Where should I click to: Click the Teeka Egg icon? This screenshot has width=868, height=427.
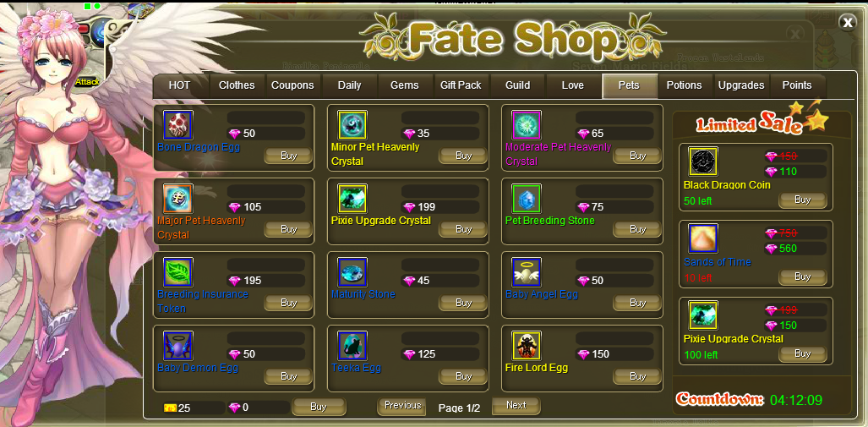[352, 346]
